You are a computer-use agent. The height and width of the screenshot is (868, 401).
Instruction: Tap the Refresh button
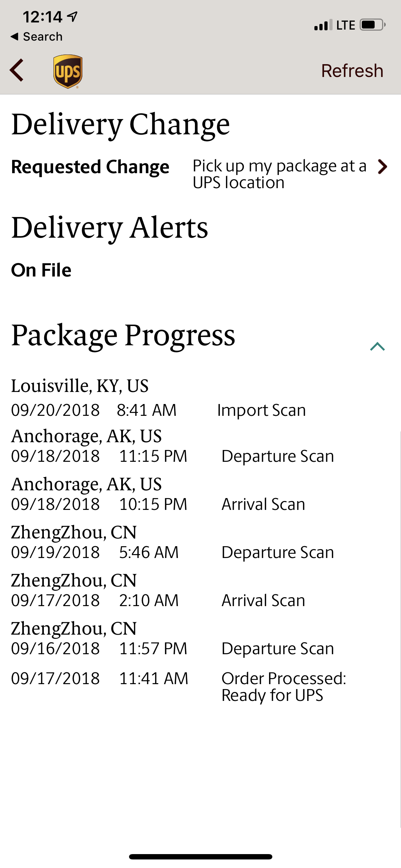click(352, 71)
